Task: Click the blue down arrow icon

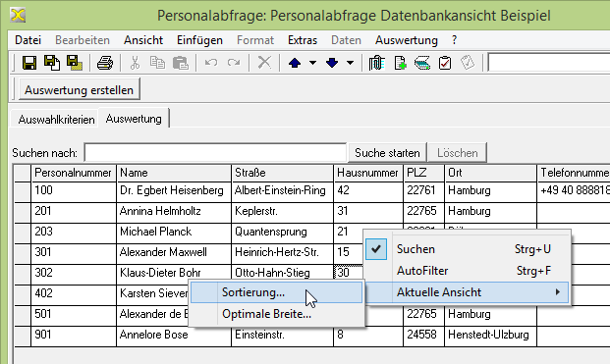Action: point(332,63)
